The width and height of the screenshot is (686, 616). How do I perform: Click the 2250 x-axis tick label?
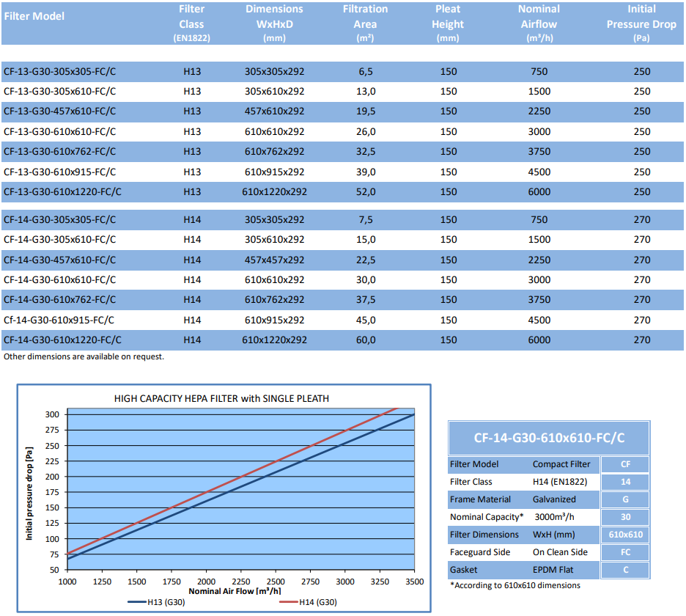240,582
